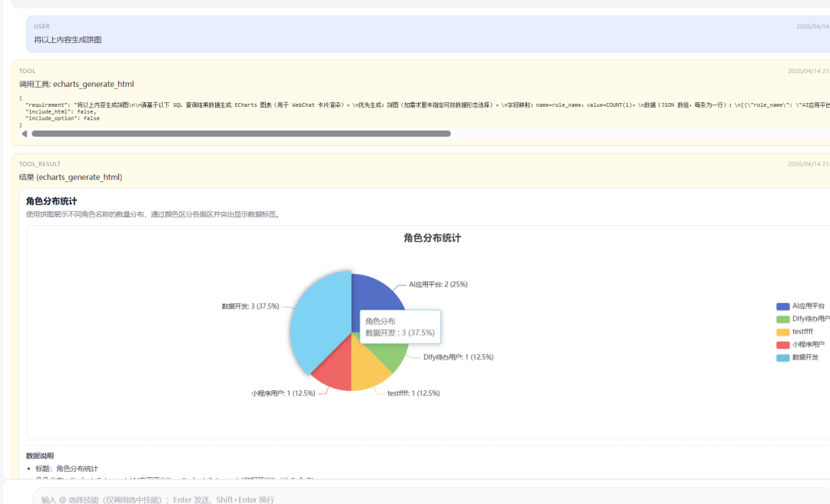The height and width of the screenshot is (504, 830).
Task: Click the scroll-left arrow under the tool JSON
Action: click(24, 134)
